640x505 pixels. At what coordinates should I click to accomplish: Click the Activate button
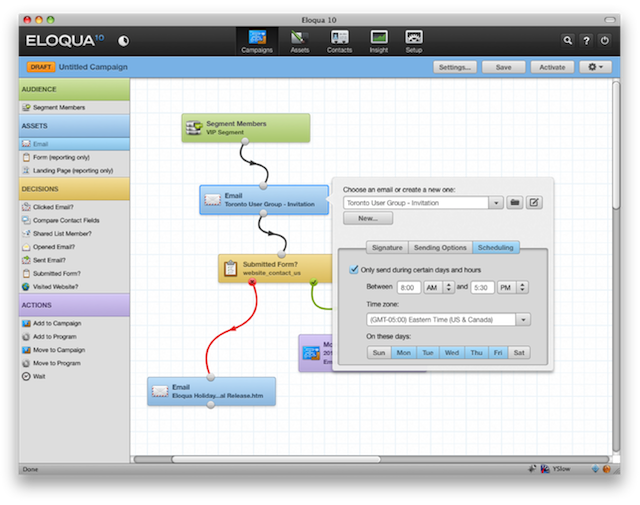click(552, 67)
